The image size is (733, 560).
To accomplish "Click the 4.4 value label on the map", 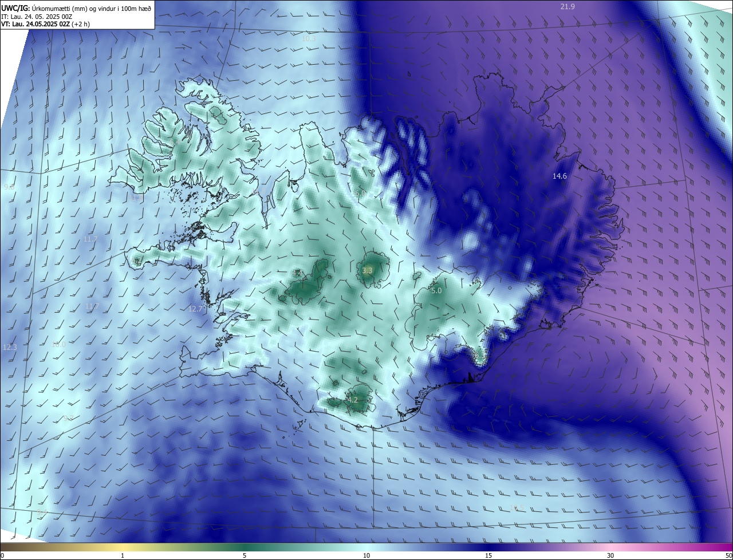I will pyautogui.click(x=297, y=274).
